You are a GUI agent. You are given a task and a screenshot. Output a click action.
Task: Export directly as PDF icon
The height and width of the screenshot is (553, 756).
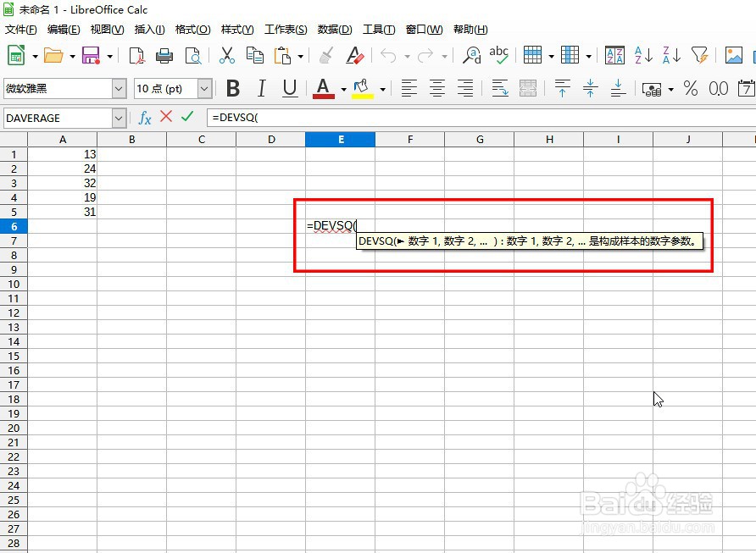click(137, 56)
